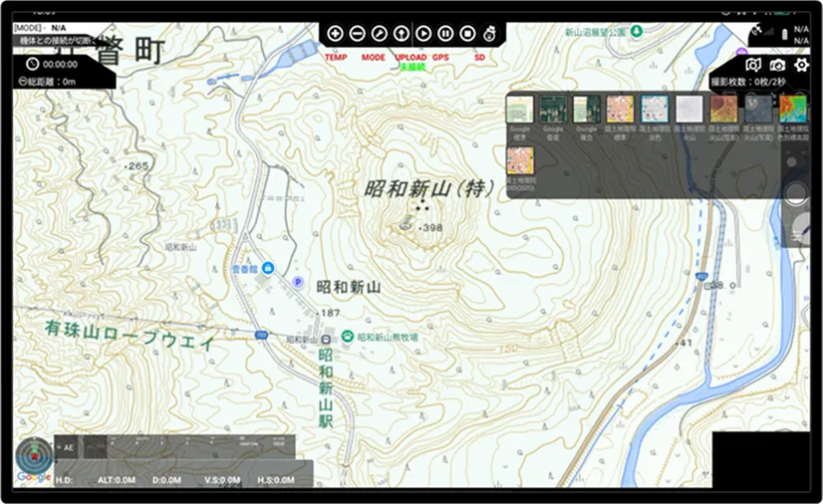Tap the UPLOAD status label
This screenshot has width=823, height=504.
[411, 57]
